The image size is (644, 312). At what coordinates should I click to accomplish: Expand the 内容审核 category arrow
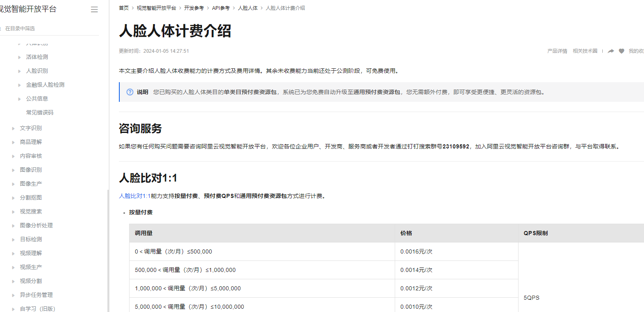13,156
